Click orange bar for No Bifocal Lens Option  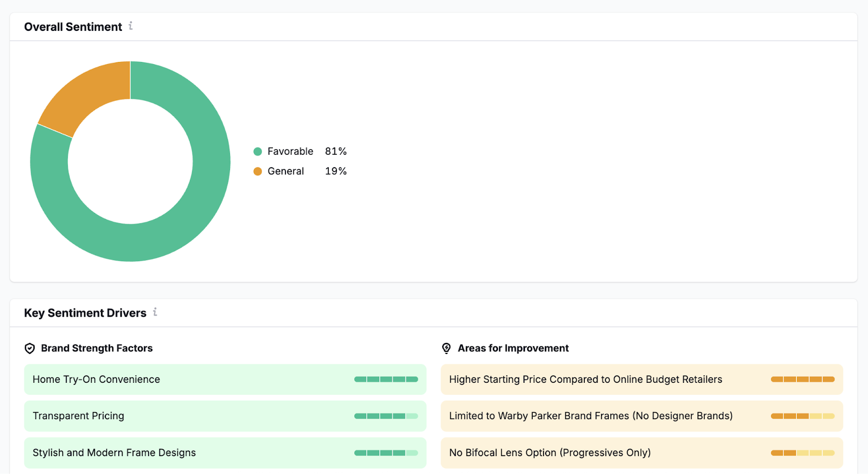(x=803, y=453)
